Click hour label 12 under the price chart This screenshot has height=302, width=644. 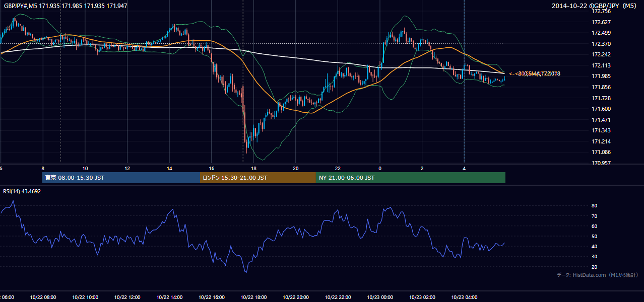click(127, 169)
